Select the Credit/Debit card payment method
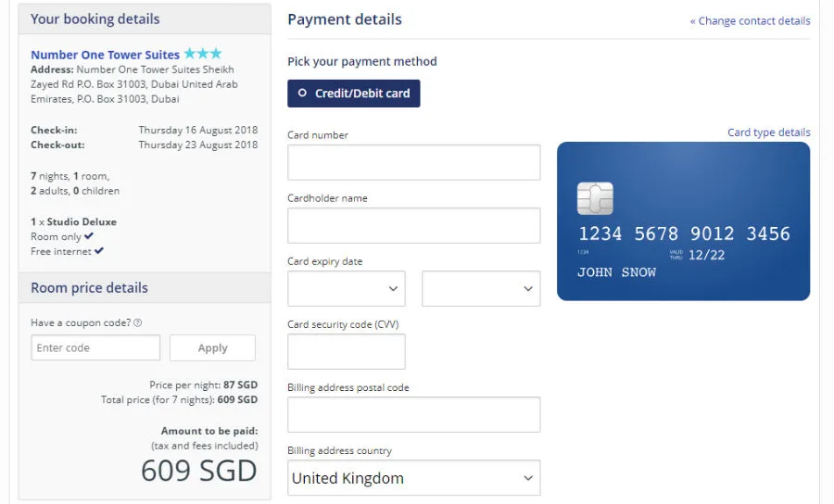Image resolution: width=834 pixels, height=504 pixels. (353, 94)
